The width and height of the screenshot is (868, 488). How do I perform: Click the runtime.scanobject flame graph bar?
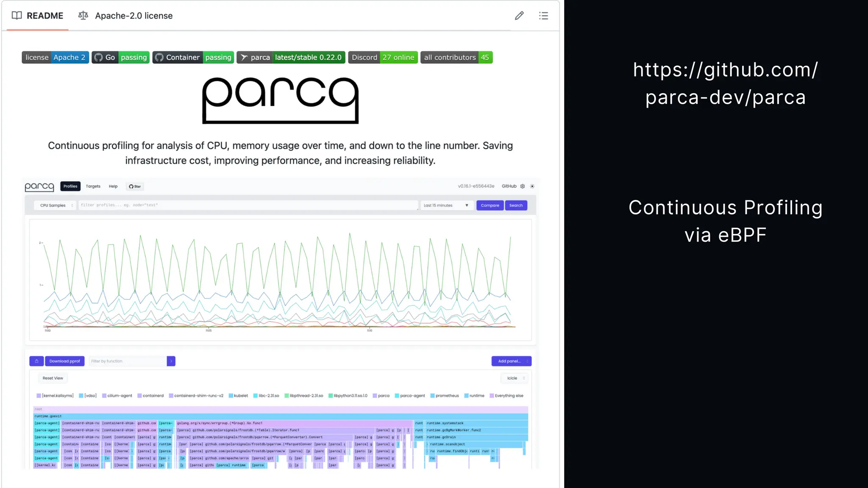[x=476, y=444]
